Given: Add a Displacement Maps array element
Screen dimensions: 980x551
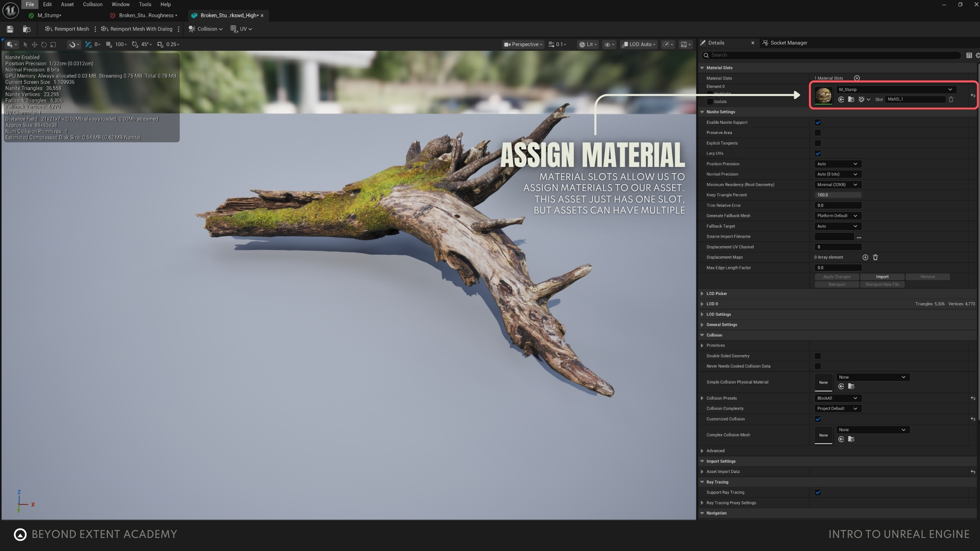Looking at the screenshot, I should (x=865, y=257).
